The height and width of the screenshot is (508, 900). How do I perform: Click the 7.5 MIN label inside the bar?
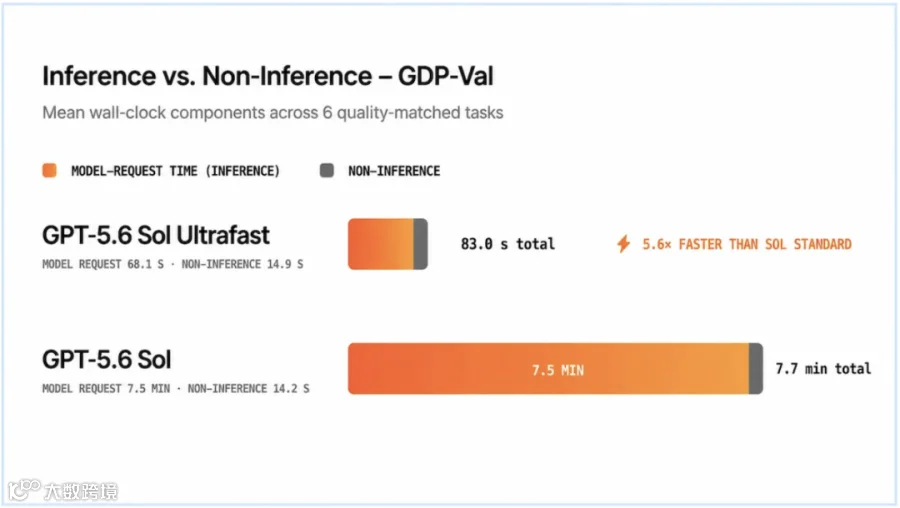557,370
